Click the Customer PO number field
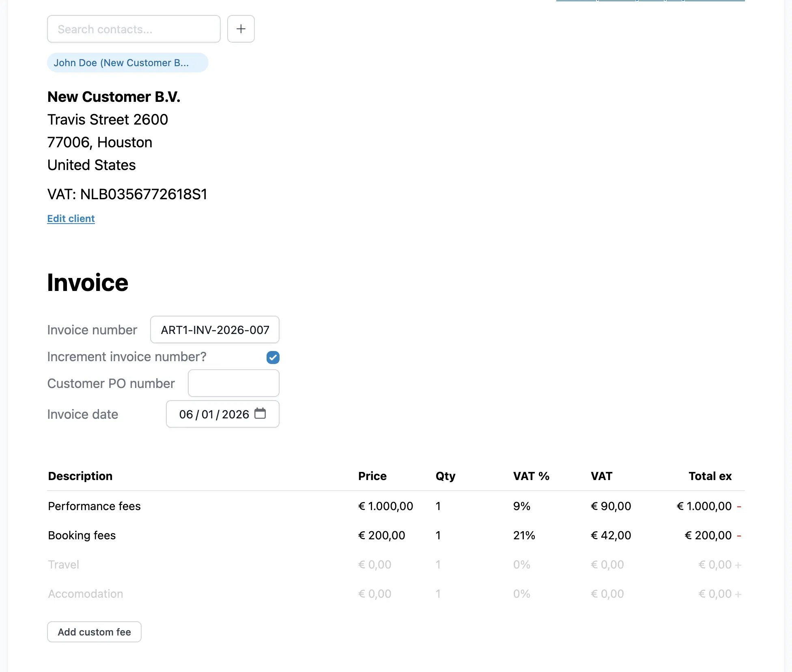Screen dimensions: 792x672 tap(233, 383)
